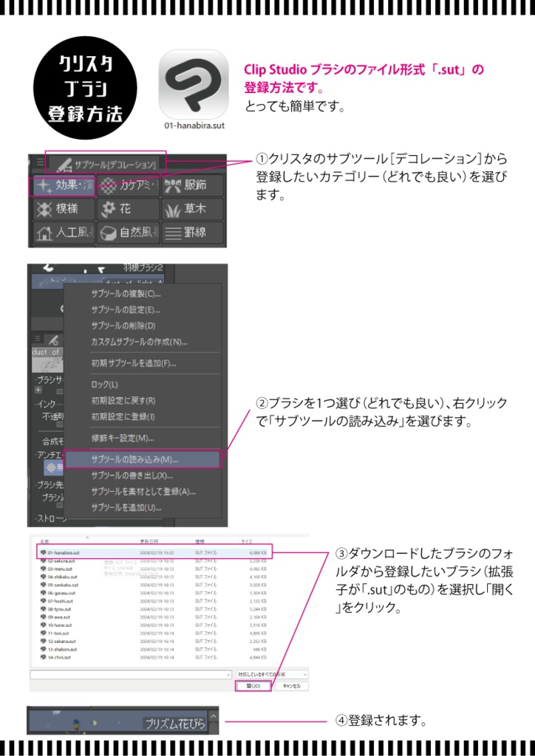Open the 対応しているすべての形式 file type dropdown

(272, 674)
